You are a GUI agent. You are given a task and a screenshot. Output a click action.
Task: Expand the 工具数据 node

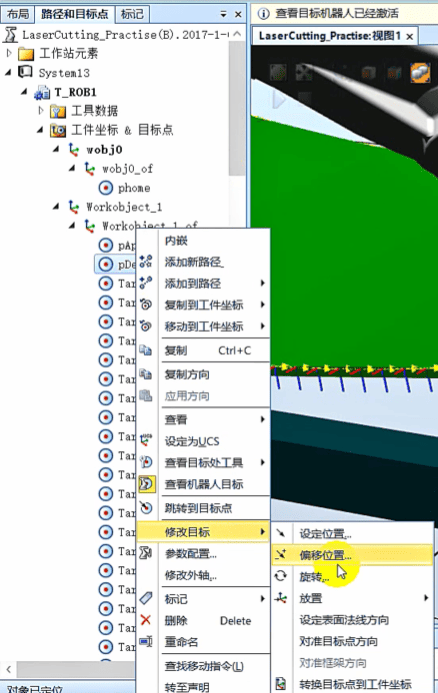[41, 110]
